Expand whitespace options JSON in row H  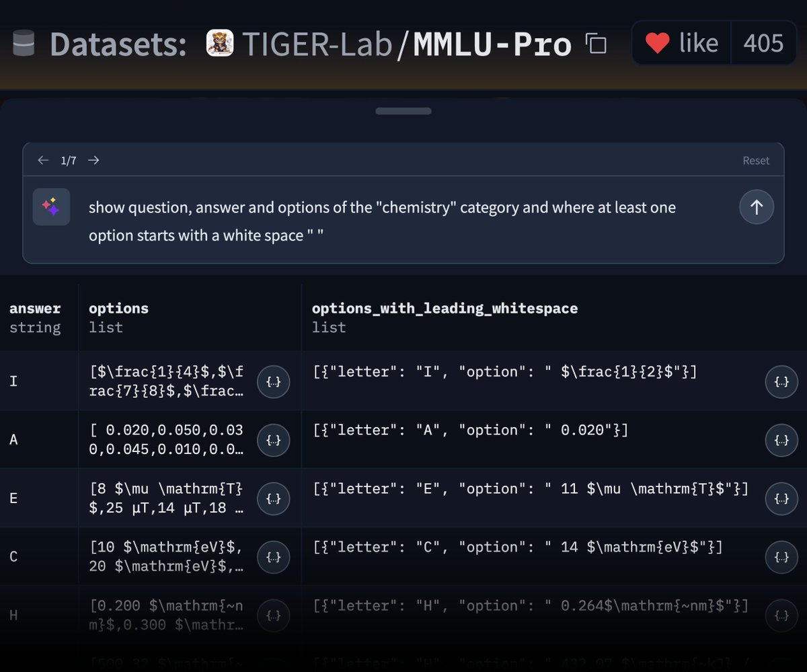[781, 615]
